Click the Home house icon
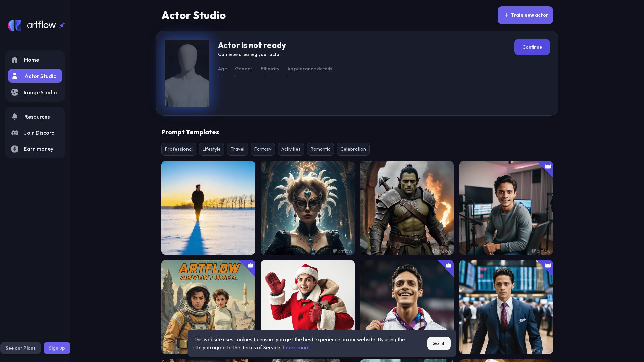The width and height of the screenshot is (644, 362). [x=15, y=60]
